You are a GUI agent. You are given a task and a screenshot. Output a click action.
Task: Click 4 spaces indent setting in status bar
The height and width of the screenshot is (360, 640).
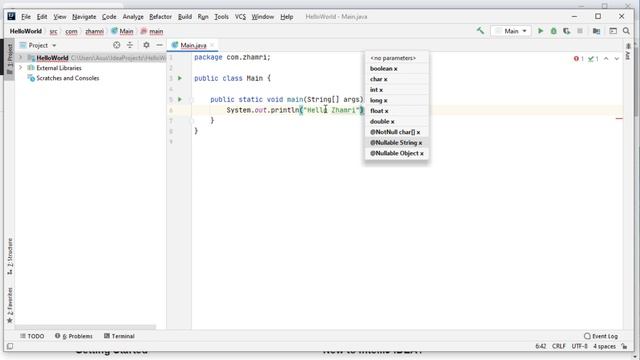pos(604,346)
